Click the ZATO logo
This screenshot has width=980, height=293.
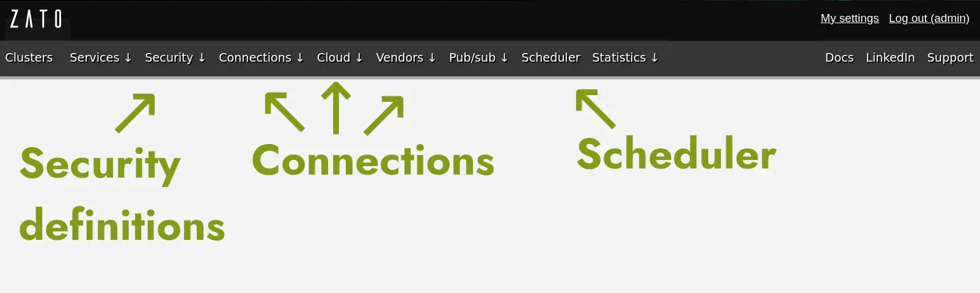pos(36,20)
